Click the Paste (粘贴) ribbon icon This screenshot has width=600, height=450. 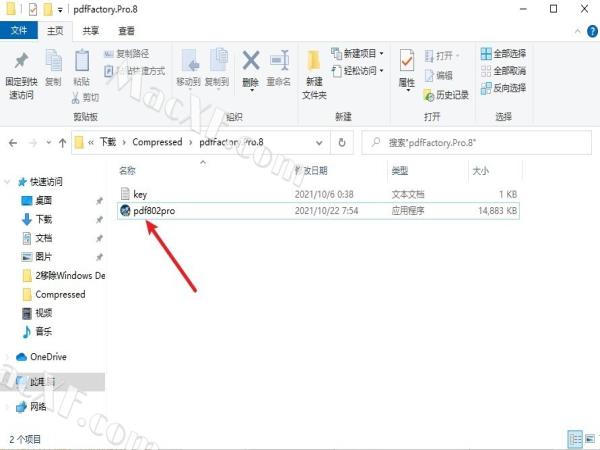coord(82,61)
